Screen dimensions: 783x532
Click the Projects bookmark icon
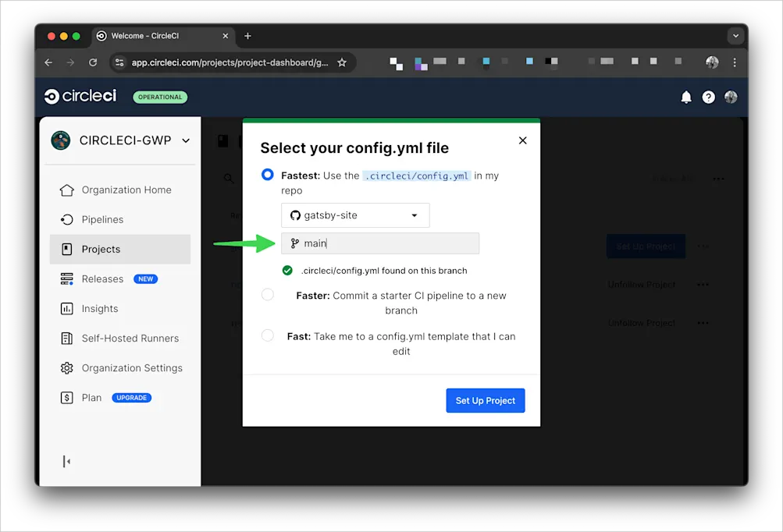[67, 249]
